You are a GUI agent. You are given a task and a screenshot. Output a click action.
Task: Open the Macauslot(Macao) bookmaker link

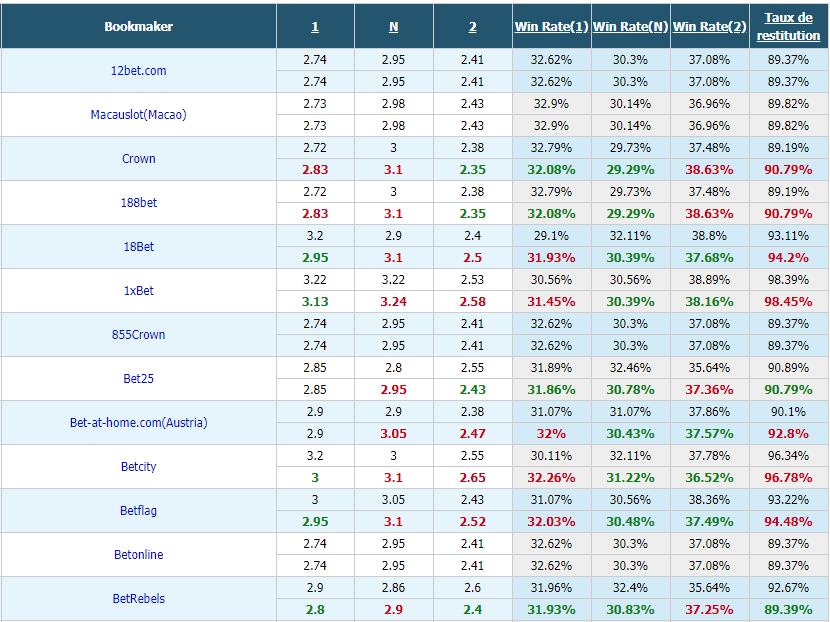tap(138, 114)
